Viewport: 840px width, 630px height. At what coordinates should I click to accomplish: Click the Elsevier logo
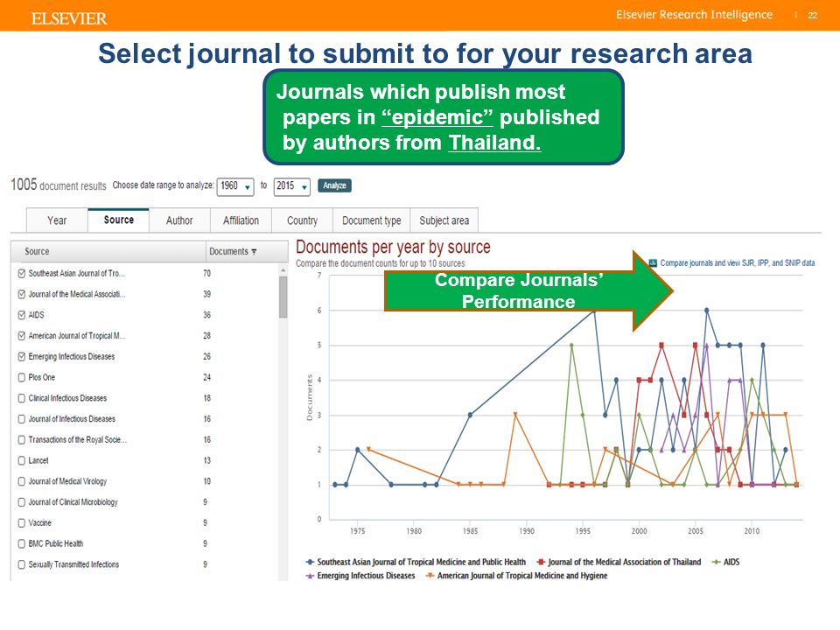pyautogui.click(x=69, y=18)
